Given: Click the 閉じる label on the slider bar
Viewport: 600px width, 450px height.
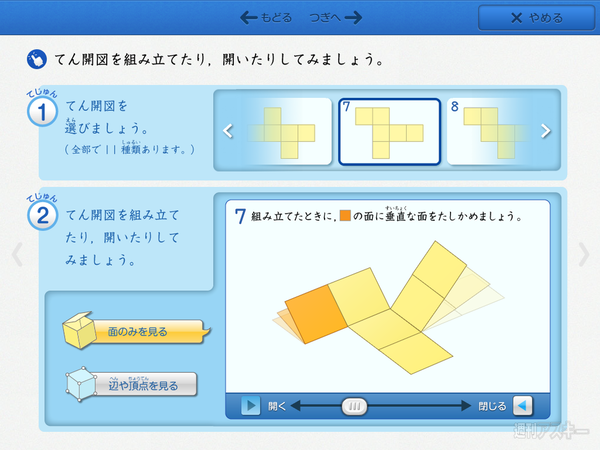Looking at the screenshot, I should point(492,406).
